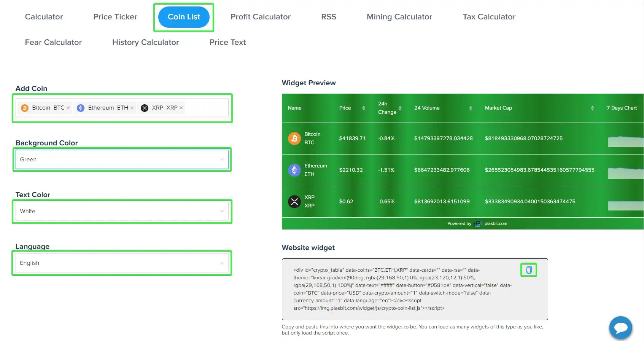Remove XRP from coin list
This screenshot has width=644, height=341.
[181, 108]
